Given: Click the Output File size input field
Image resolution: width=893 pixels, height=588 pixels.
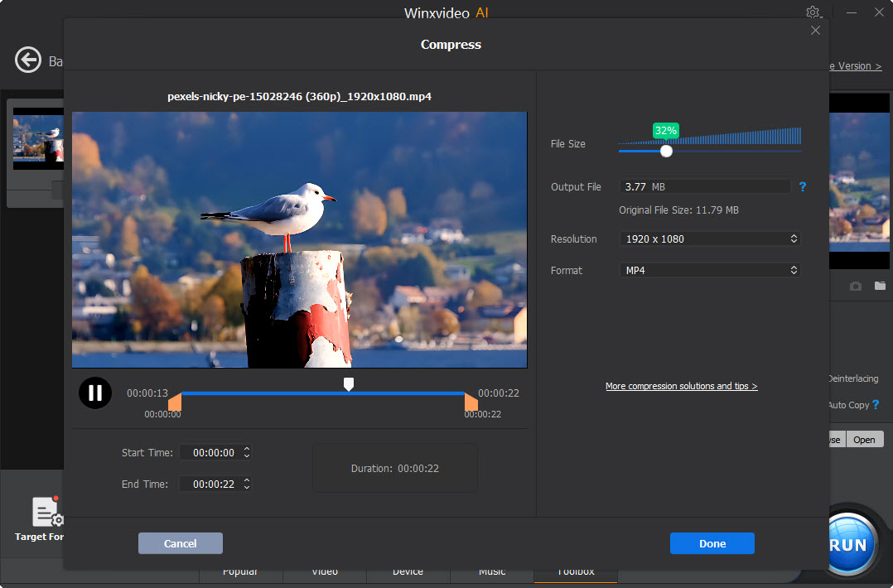Looking at the screenshot, I should tap(704, 187).
